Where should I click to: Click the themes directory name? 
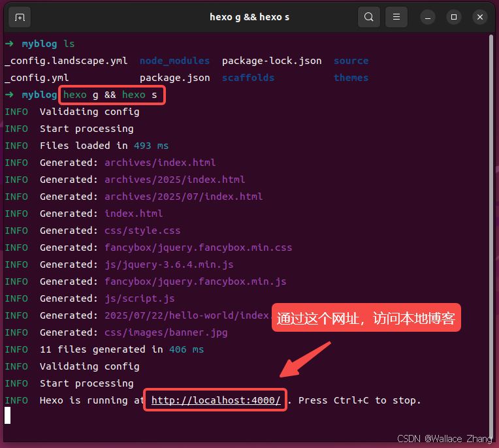coord(351,78)
